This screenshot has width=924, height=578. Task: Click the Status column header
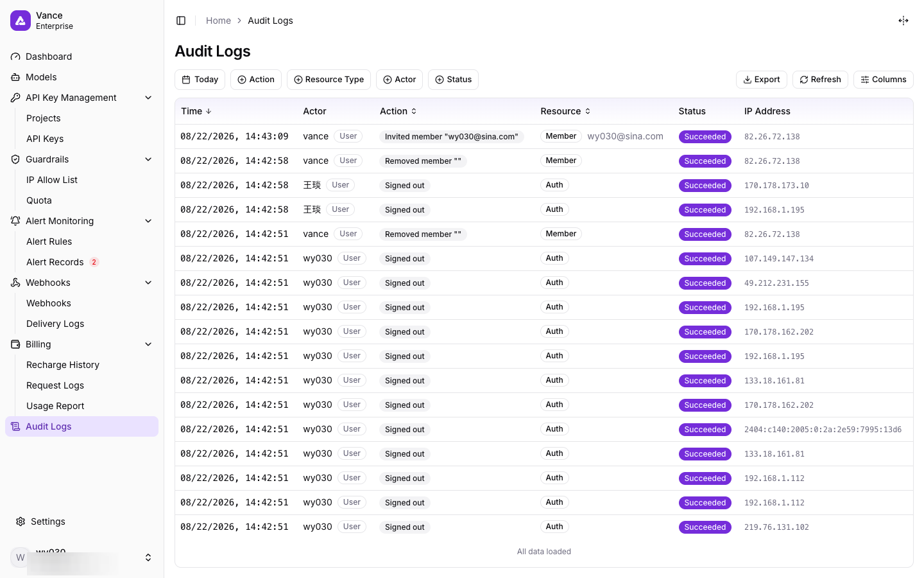click(692, 111)
